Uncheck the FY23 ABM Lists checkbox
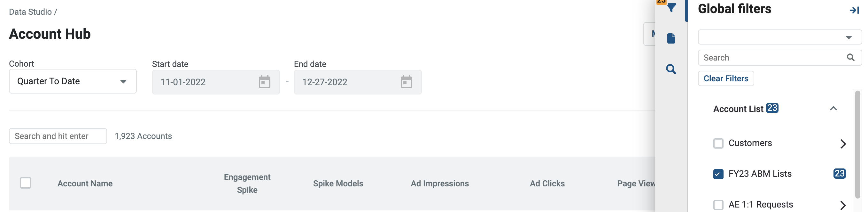 [x=718, y=174]
